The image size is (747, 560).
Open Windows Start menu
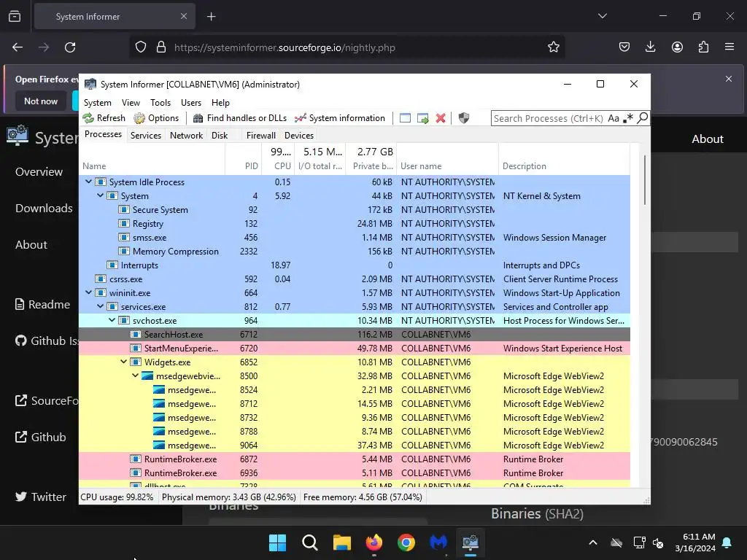(x=277, y=542)
